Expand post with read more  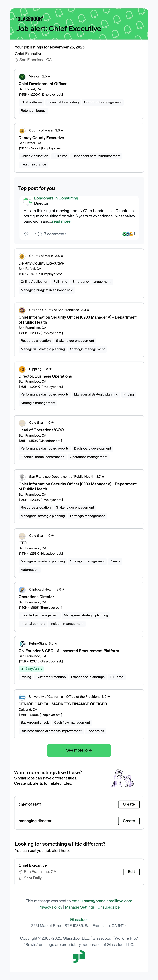(x=61, y=221)
